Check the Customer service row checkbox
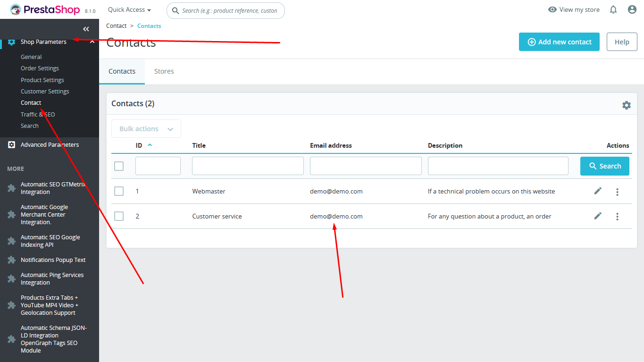The height and width of the screenshot is (362, 644). [x=119, y=216]
